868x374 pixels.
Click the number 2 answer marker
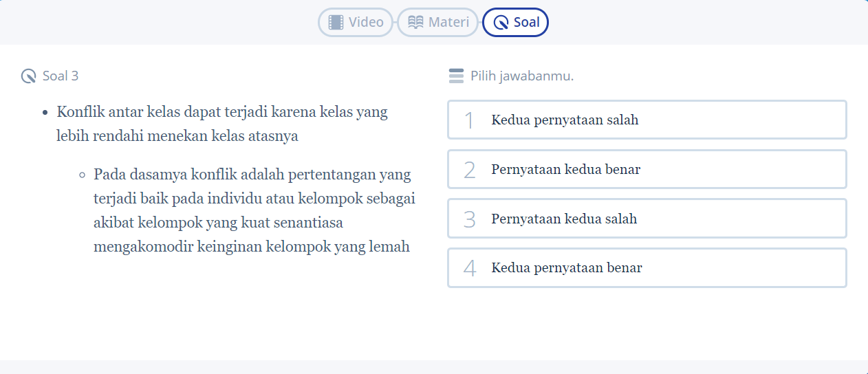[x=469, y=170]
